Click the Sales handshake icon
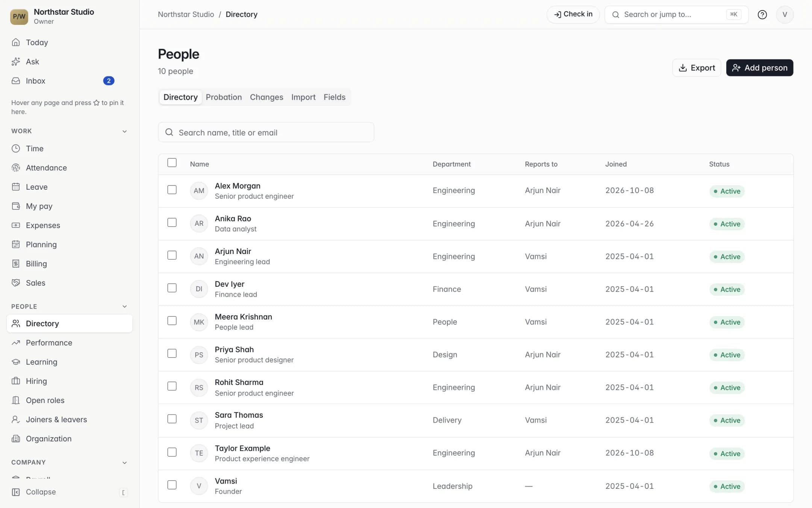812x508 pixels. [16, 283]
